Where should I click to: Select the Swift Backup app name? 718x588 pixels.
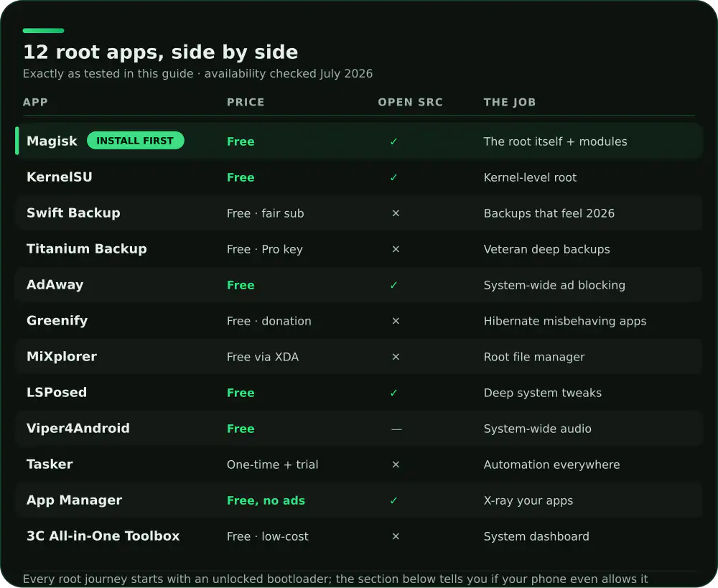pos(74,213)
